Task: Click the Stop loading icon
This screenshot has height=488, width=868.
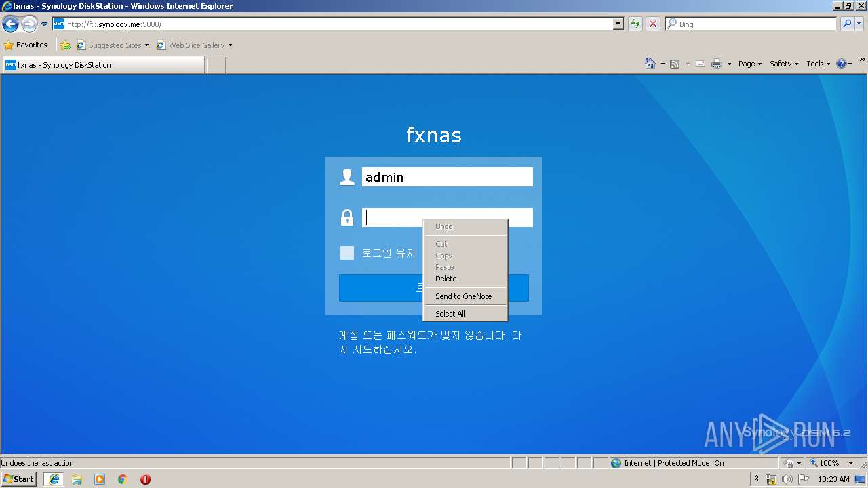Action: (x=653, y=24)
